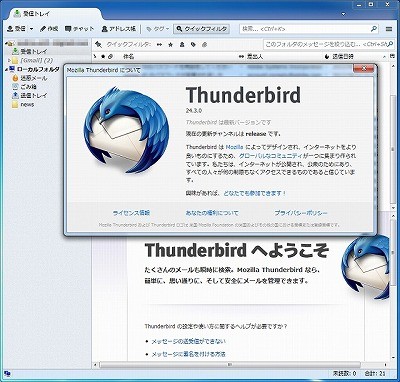400x382 pixels.
Task: Open the アドレス帳 address book
Action: [119, 29]
